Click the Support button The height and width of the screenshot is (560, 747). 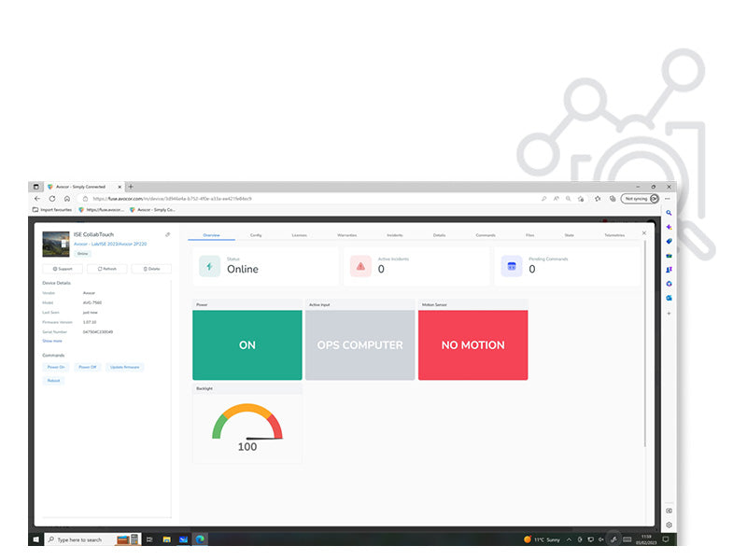[x=63, y=269]
